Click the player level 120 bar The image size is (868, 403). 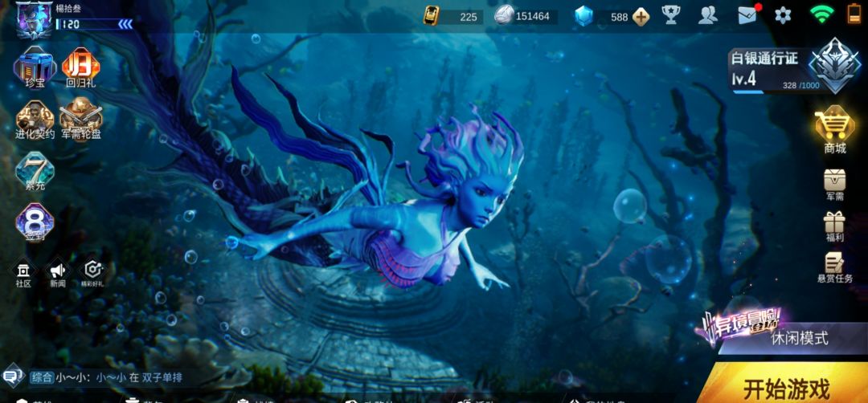94,24
